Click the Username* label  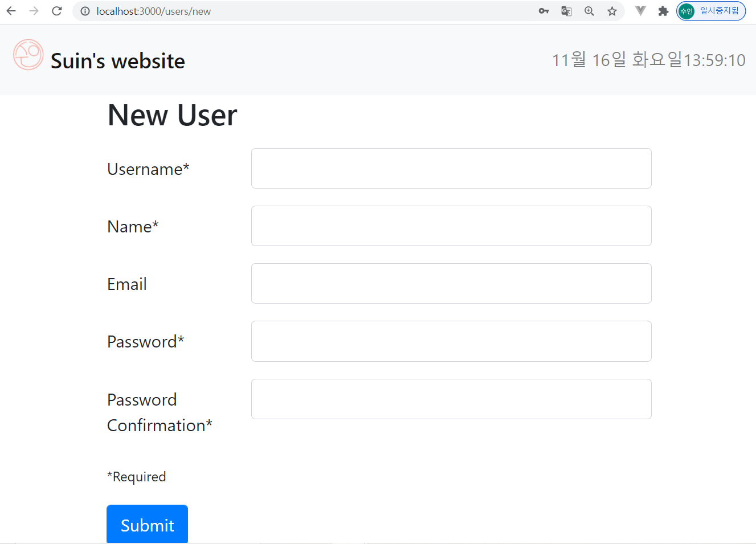pyautogui.click(x=148, y=169)
